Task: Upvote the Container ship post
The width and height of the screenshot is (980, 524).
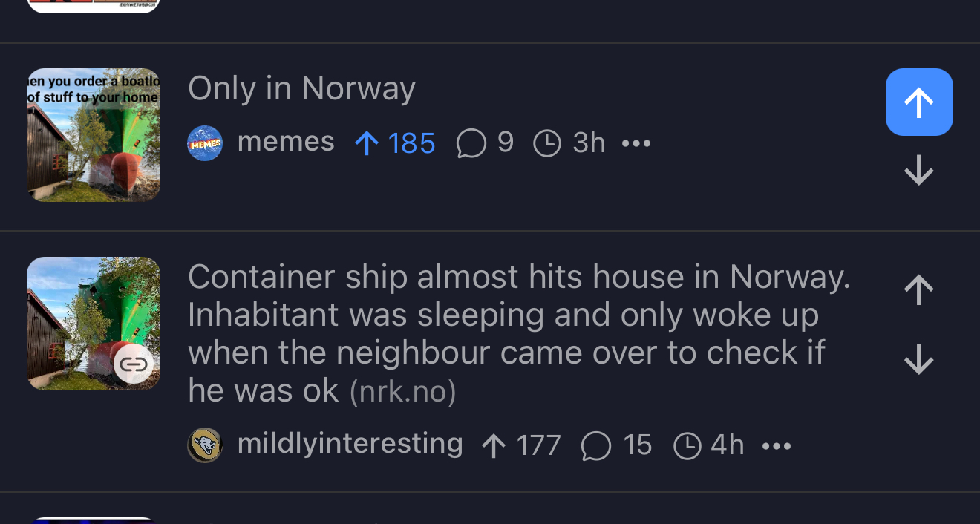Action: [x=919, y=290]
